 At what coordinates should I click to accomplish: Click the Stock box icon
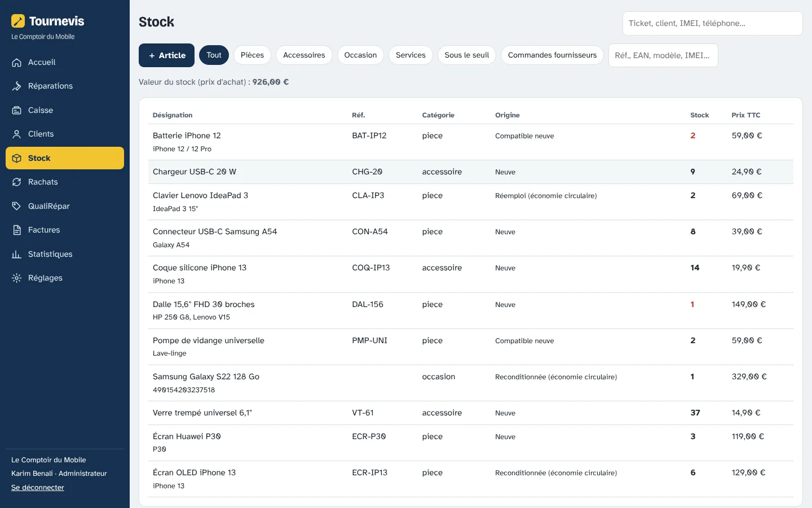17,159
